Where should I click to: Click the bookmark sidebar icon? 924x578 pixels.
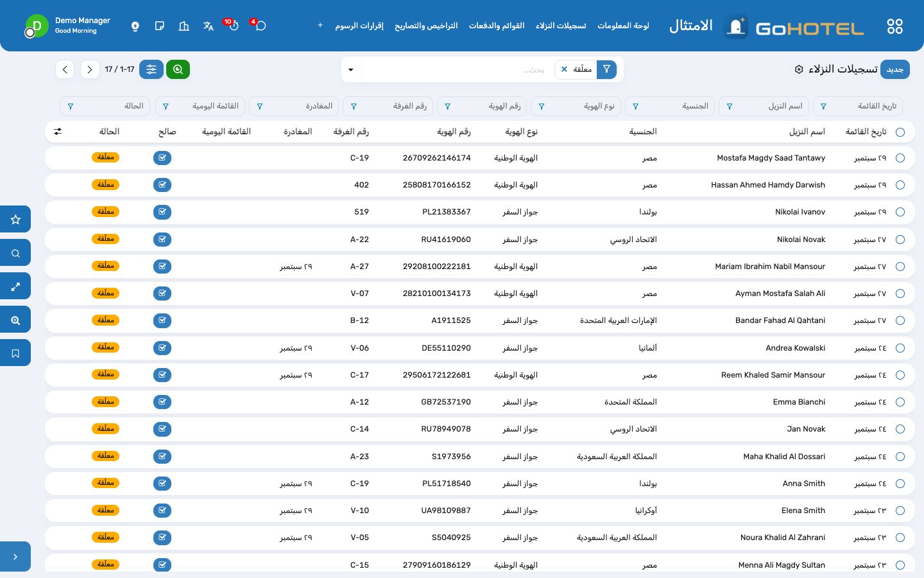(15, 353)
